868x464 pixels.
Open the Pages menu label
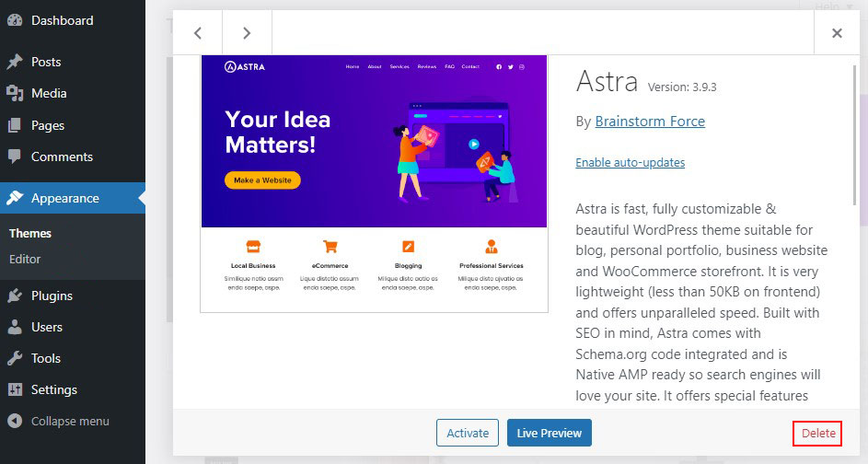point(48,126)
